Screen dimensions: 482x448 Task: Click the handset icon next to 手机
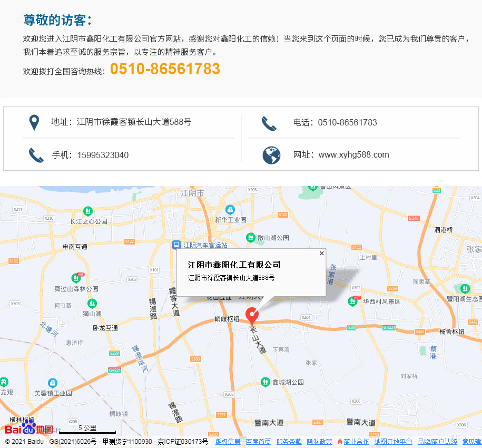point(36,155)
